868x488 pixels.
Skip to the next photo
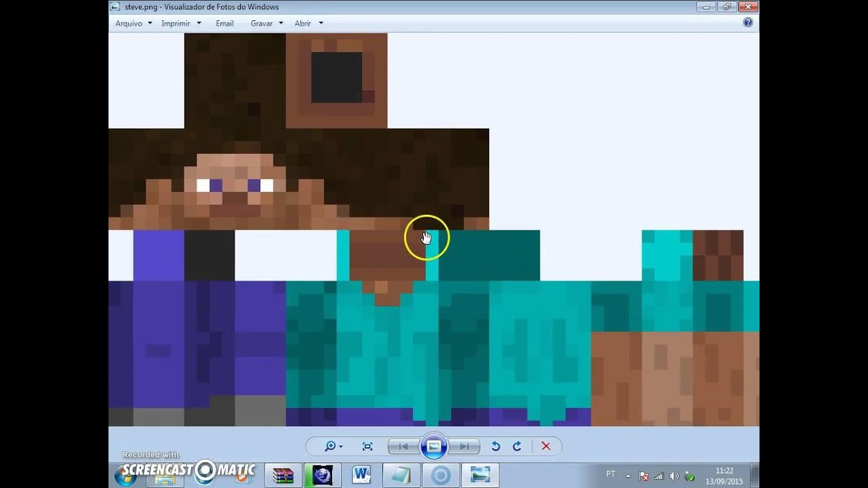[x=465, y=446]
